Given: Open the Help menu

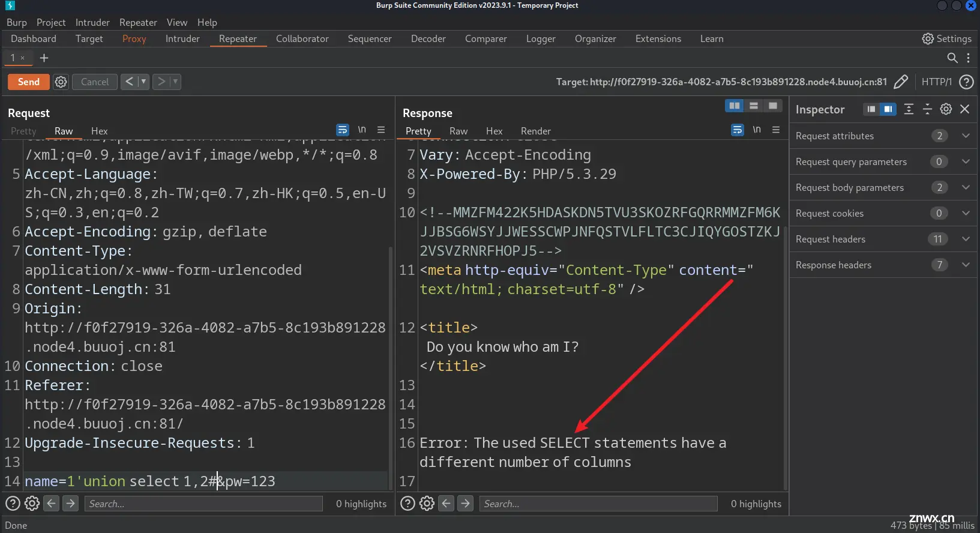Looking at the screenshot, I should pos(207,22).
